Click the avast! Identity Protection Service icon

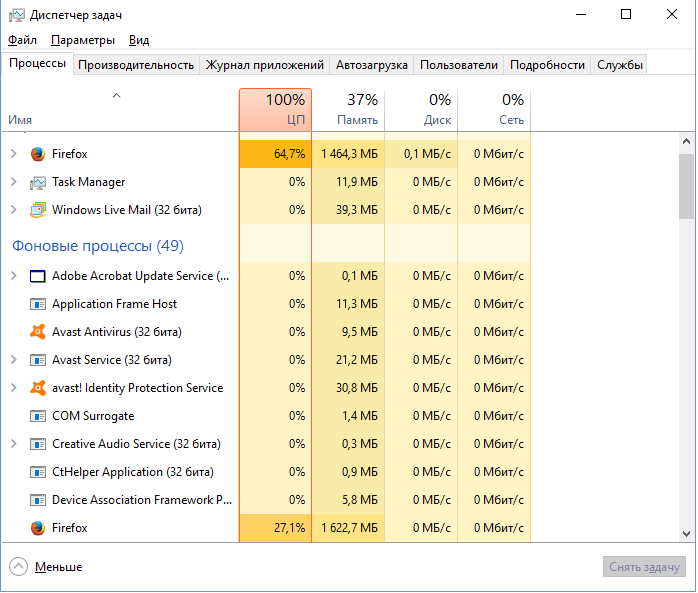coord(38,388)
